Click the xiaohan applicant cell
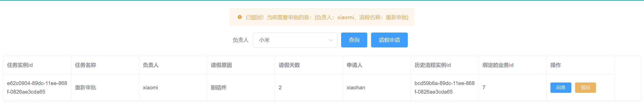The height and width of the screenshot is (111, 644). pos(356,88)
